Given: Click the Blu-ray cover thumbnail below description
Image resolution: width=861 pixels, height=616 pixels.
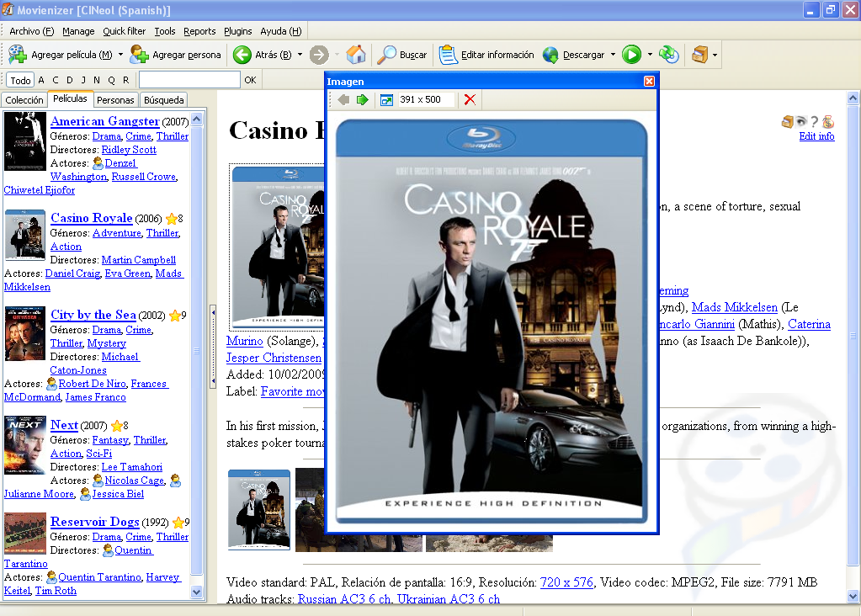Looking at the screenshot, I should click(x=259, y=510).
